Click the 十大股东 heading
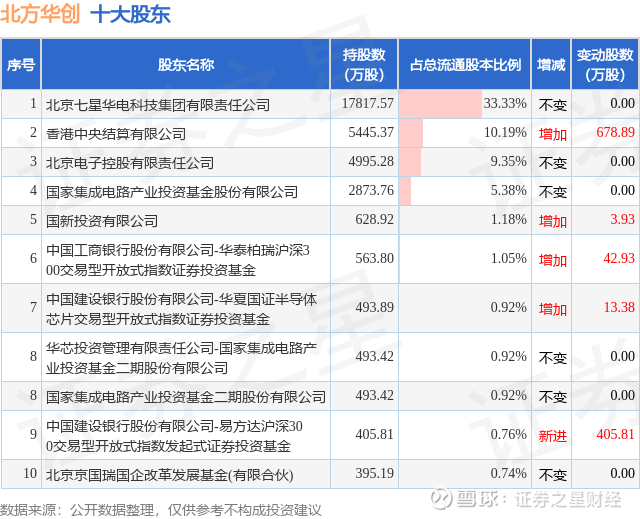Viewport: 640px width, 519px height. 130,15
